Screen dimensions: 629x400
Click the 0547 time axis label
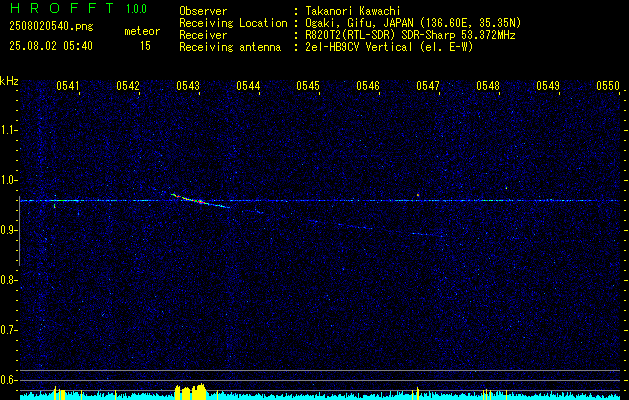click(x=428, y=86)
